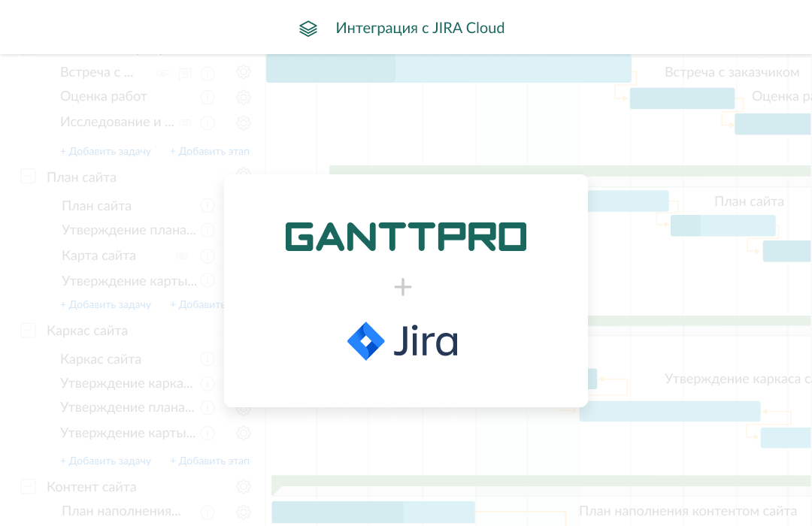This screenshot has width=812, height=526.
Task: Open settings gear on Исследование и… row
Action: 244,122
